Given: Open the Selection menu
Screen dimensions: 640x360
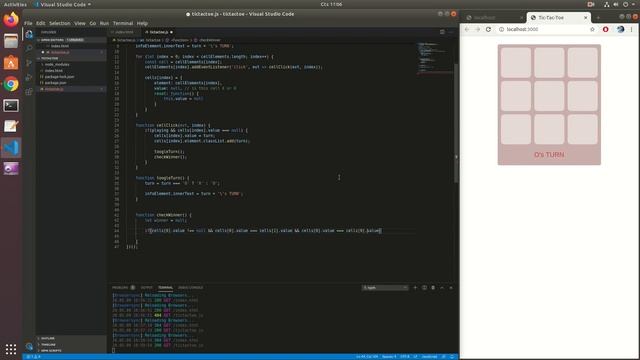Looking at the screenshot, I should click(x=60, y=23).
